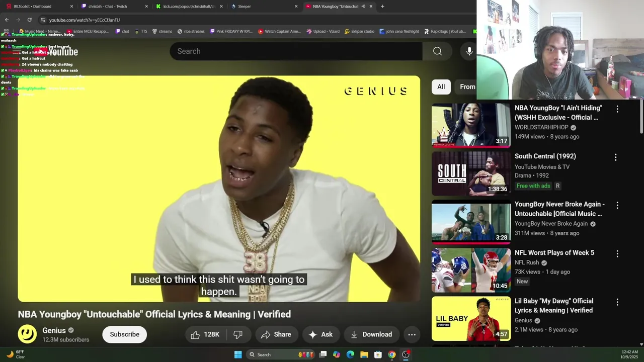Switch to Chrome from taskbar
This screenshot has width=644, height=362.
click(x=392, y=354)
